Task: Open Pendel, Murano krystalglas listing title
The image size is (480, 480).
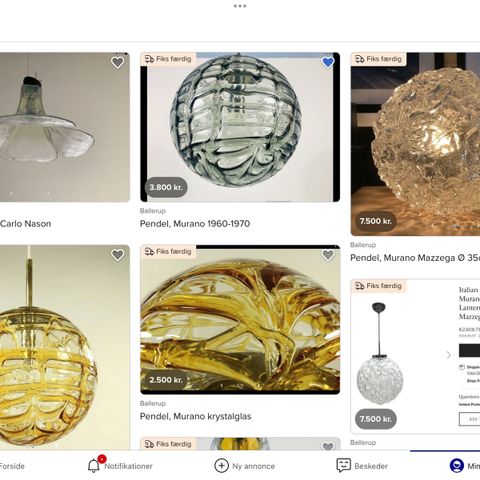Action: click(x=196, y=416)
